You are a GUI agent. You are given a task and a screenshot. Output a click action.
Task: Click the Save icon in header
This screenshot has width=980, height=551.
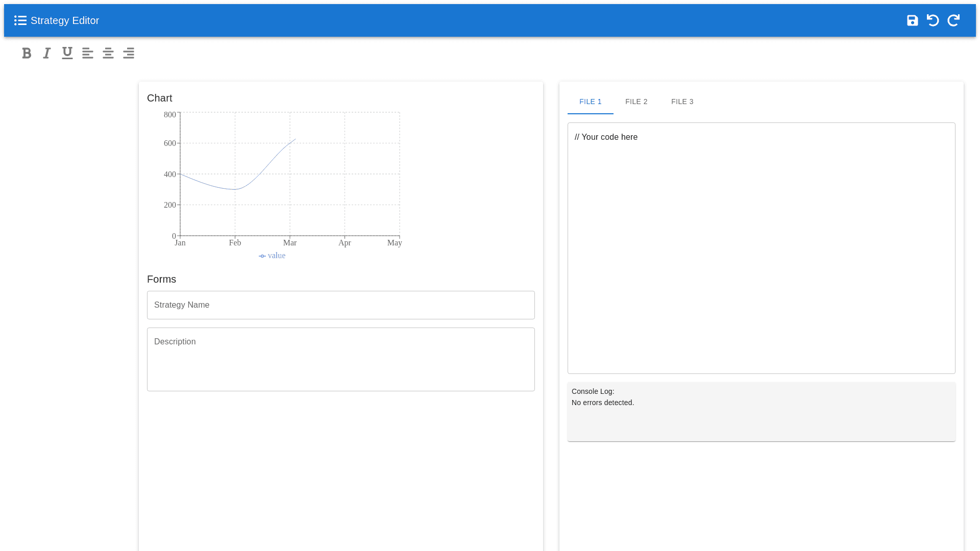click(912, 20)
